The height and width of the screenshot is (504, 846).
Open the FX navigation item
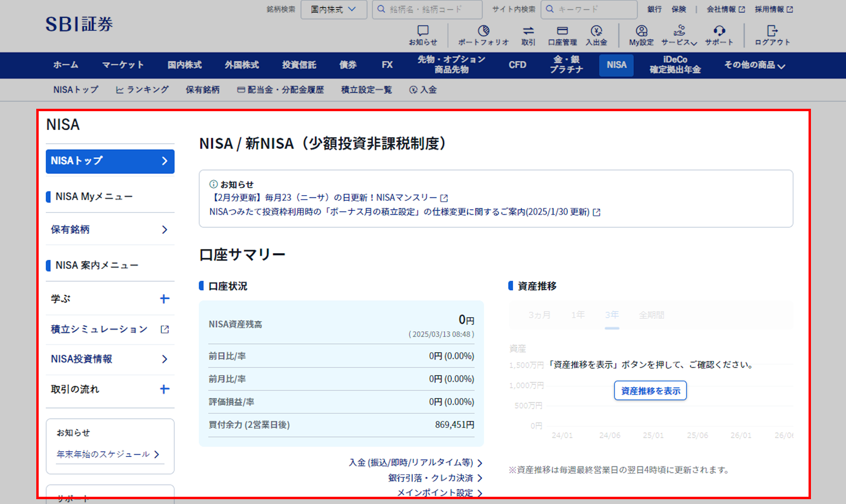coord(387,65)
